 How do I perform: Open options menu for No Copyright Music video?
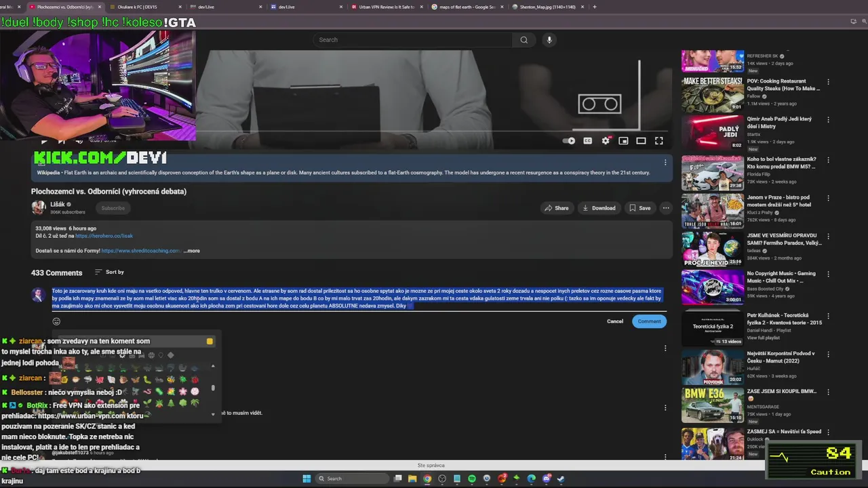pyautogui.click(x=828, y=275)
